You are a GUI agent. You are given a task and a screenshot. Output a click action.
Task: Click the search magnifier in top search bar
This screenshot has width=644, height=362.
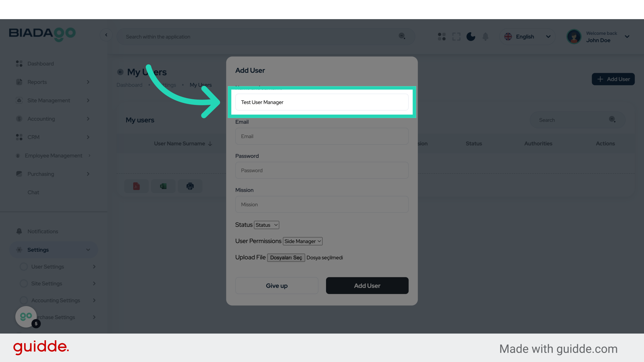pos(402,36)
